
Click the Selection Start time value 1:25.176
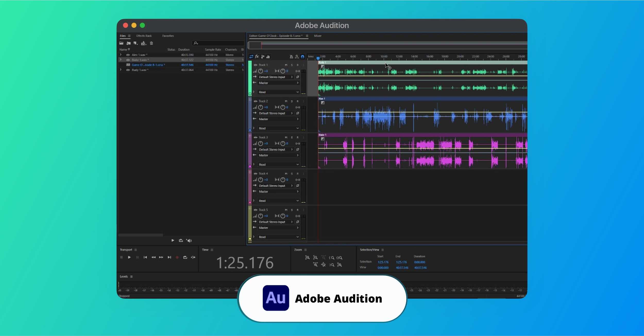pyautogui.click(x=383, y=262)
